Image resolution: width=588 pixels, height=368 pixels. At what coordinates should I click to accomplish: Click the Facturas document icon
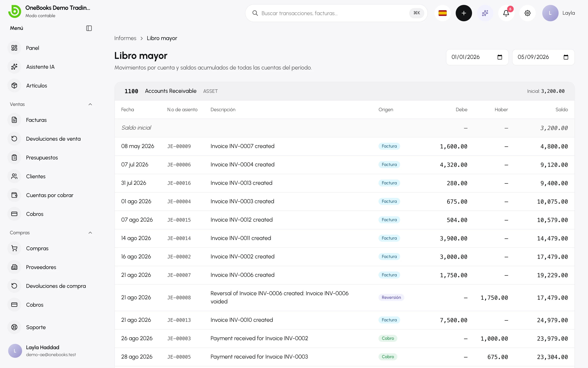click(14, 120)
